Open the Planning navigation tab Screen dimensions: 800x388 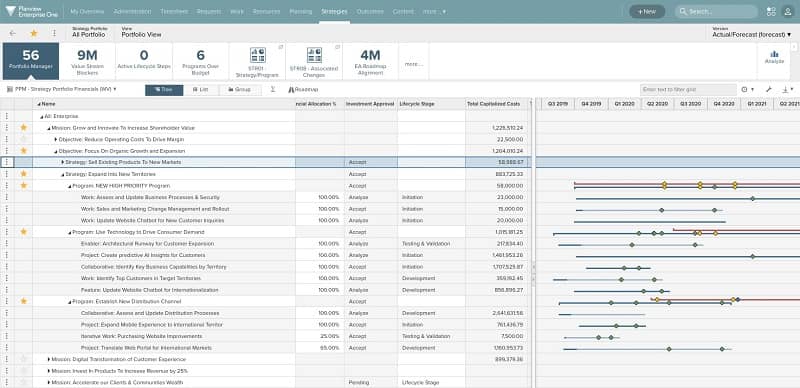(x=301, y=11)
